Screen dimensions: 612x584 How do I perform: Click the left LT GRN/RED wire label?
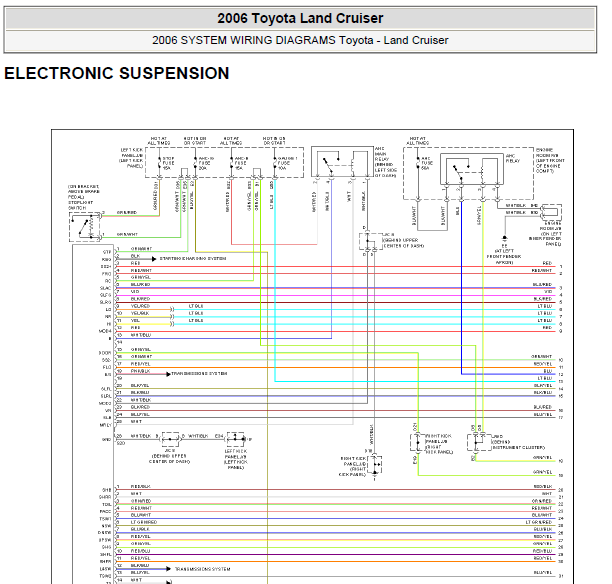pos(144,522)
